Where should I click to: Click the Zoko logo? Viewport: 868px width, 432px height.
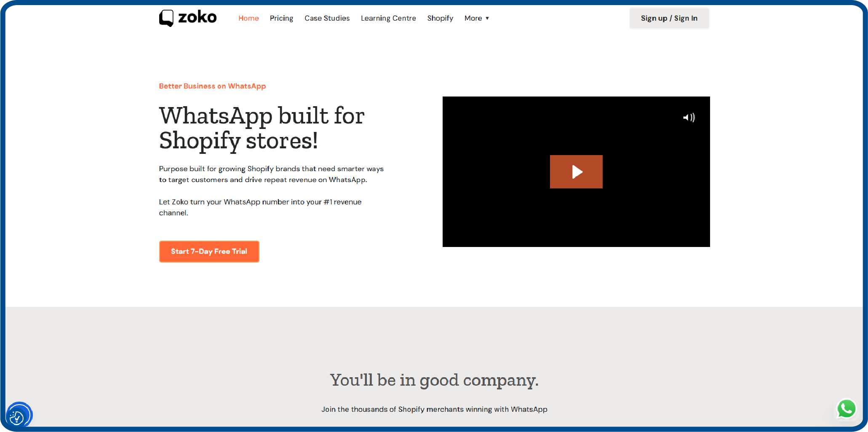pos(187,18)
